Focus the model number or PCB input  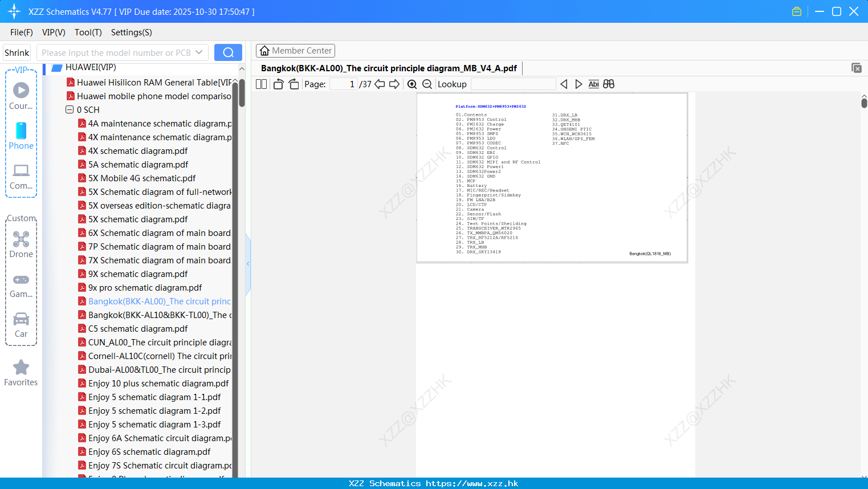116,52
